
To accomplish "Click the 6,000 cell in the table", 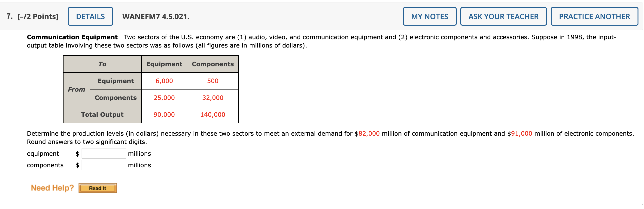I will [x=164, y=81].
